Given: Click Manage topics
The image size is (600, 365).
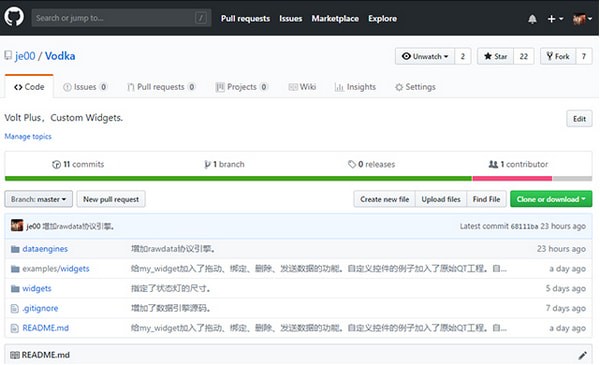Looking at the screenshot, I should point(28,136).
